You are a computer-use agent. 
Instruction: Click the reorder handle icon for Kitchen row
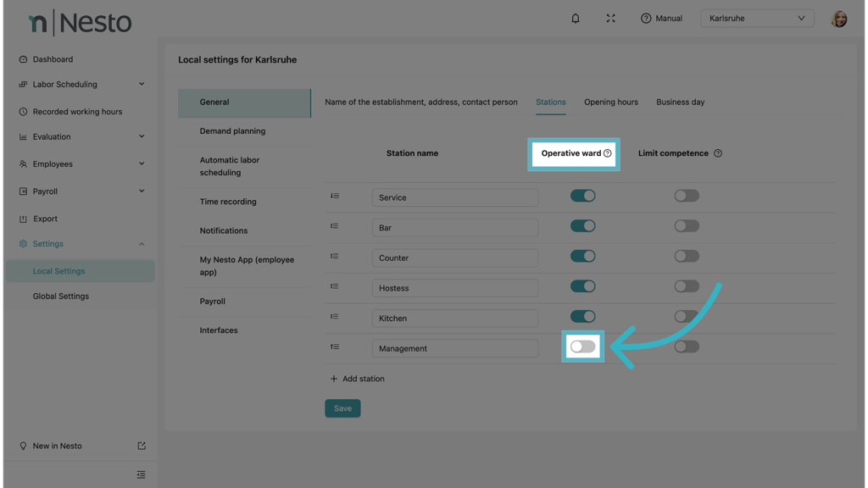point(335,317)
